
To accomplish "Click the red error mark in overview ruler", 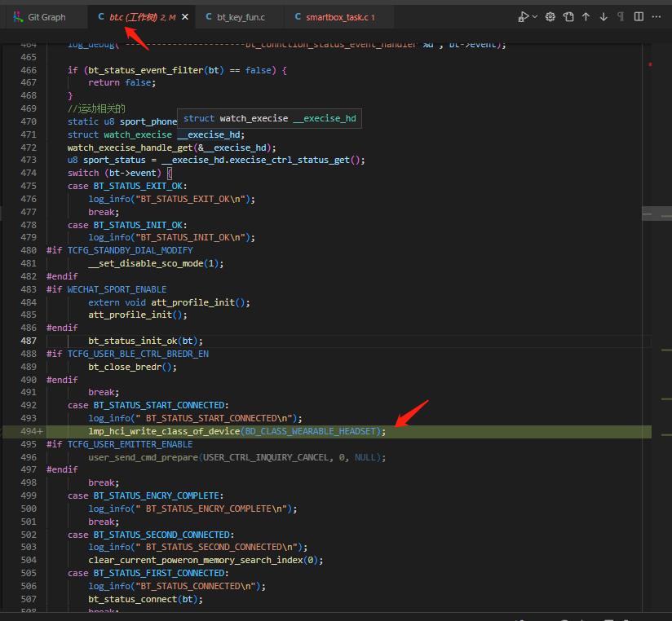I will [650, 64].
